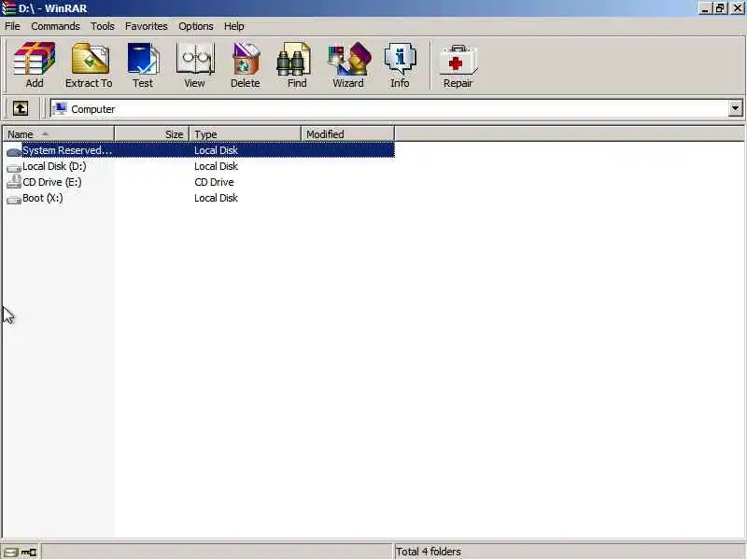The height and width of the screenshot is (560, 747).
Task: Open the Favorites menu
Action: coord(147,26)
